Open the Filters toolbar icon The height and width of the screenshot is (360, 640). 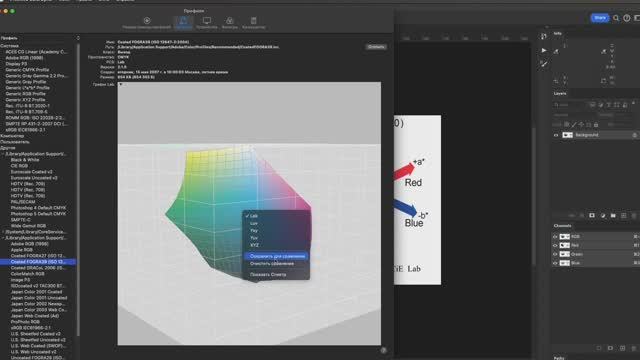pos(229,23)
